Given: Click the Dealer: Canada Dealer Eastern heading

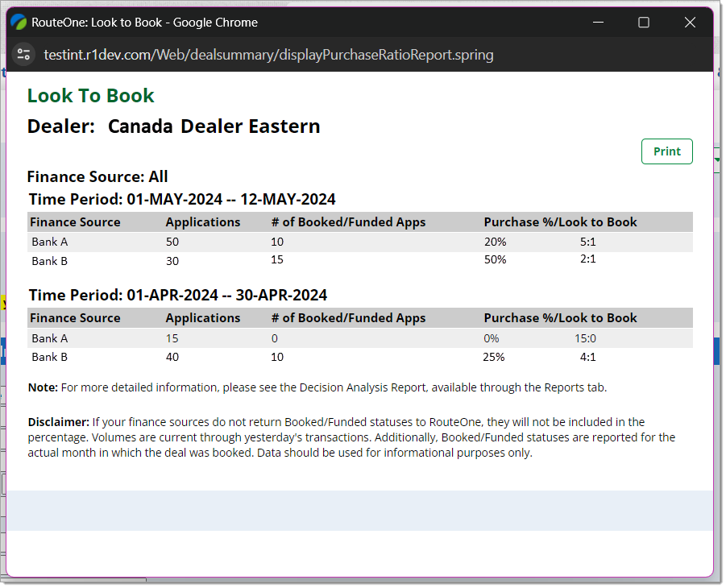Looking at the screenshot, I should pos(173,126).
